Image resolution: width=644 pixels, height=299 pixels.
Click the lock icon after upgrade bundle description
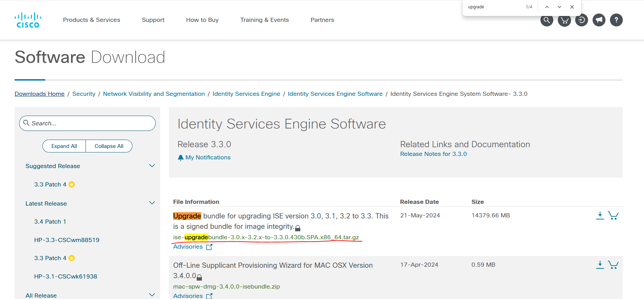click(x=297, y=228)
